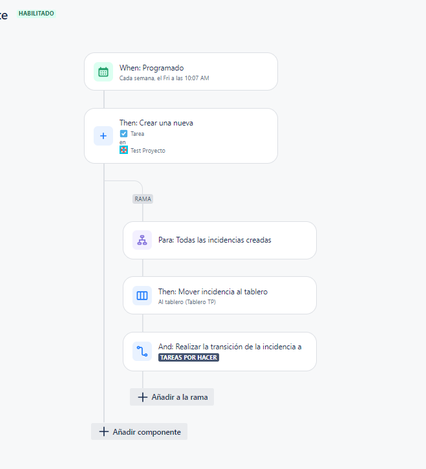Select the Para: Todas las incidencias creadas branch
The image size is (426, 469).
pos(220,240)
